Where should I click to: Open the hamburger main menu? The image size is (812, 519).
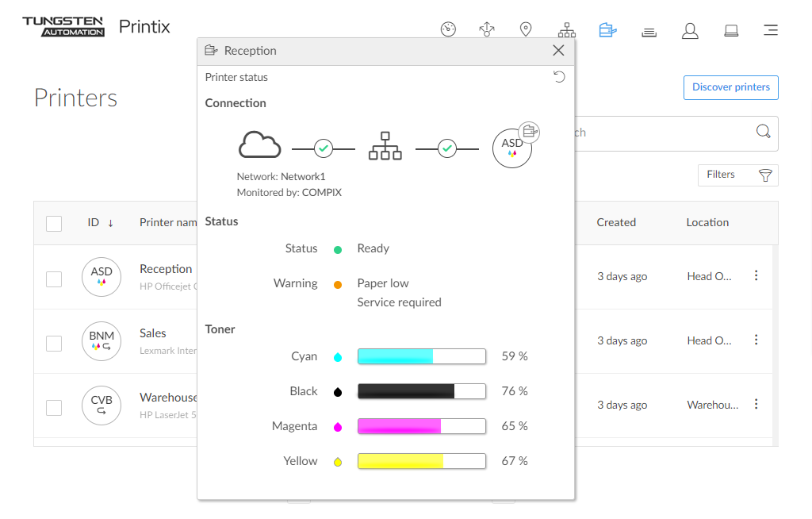770,31
